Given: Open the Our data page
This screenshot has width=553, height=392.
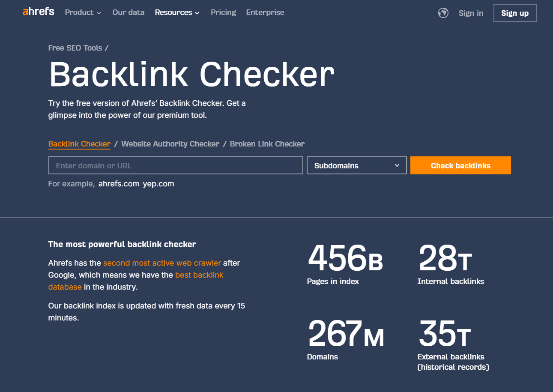Looking at the screenshot, I should pos(129,12).
